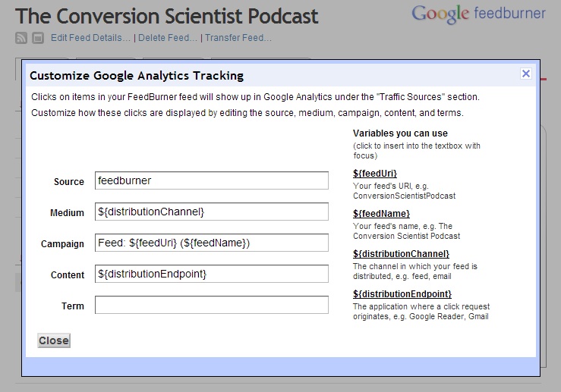Focus the Medium input field
This screenshot has width=561, height=392.
click(212, 212)
